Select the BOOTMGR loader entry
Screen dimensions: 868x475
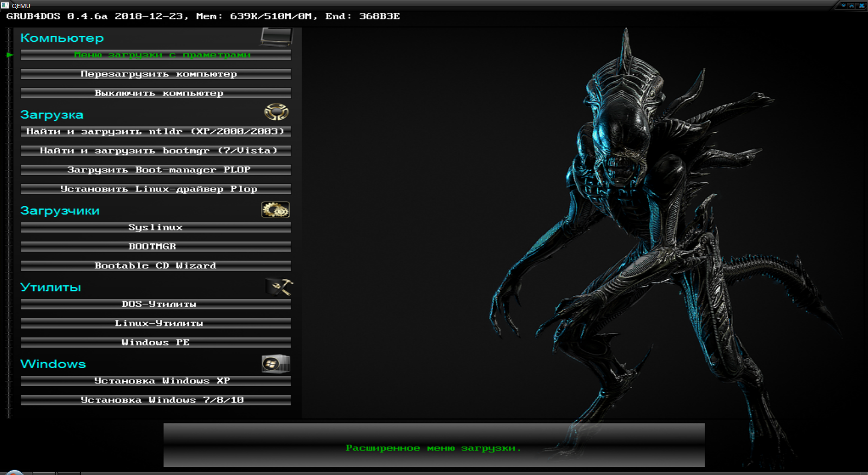[x=156, y=247]
